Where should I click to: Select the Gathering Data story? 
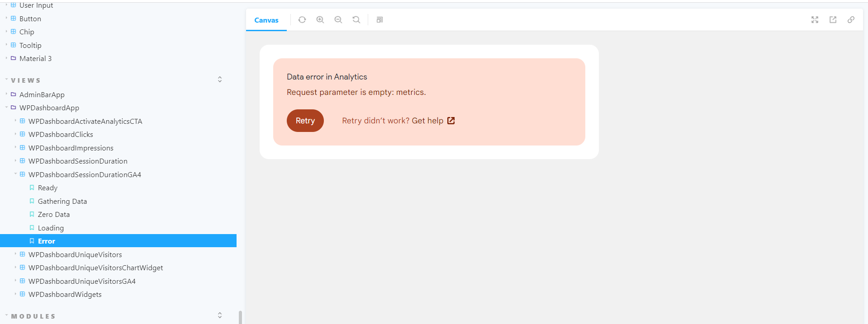click(x=62, y=201)
